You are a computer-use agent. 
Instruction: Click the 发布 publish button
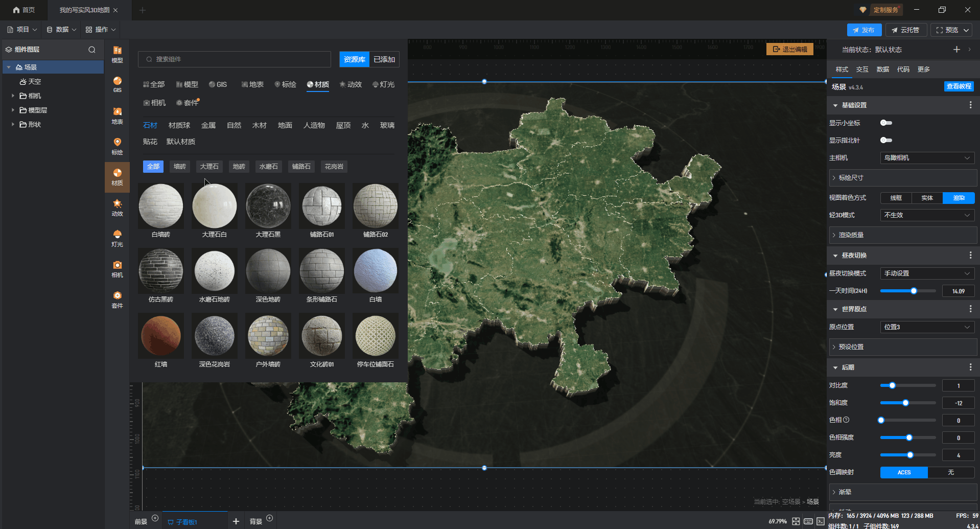point(864,30)
